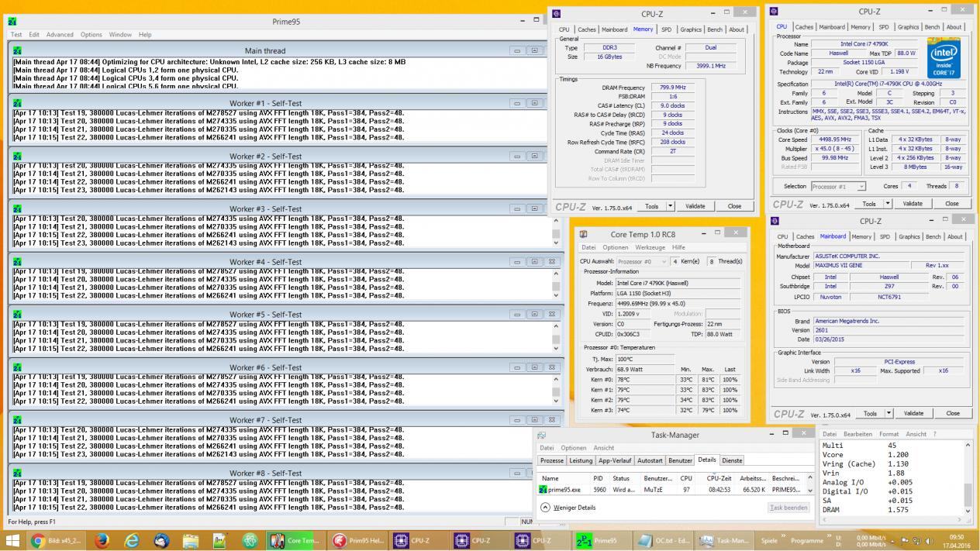Collapse Task-Manager with 'Weniger Details'
Image resolution: width=980 pixels, height=551 pixels.
click(568, 508)
